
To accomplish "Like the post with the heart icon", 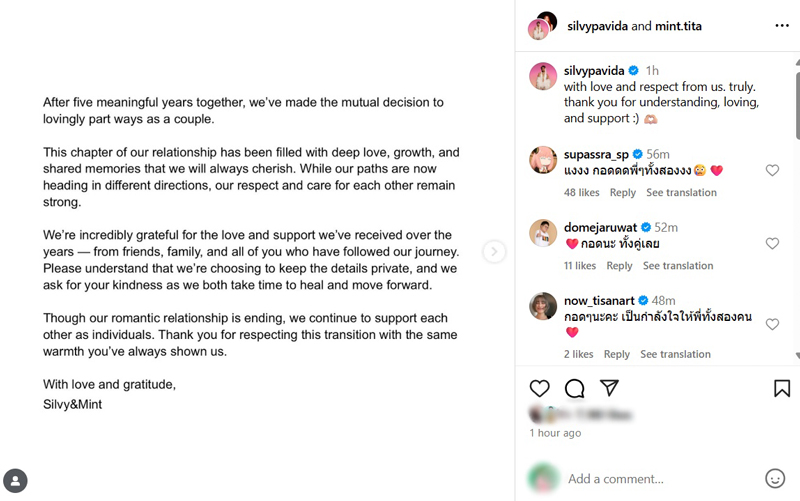I will 539,388.
